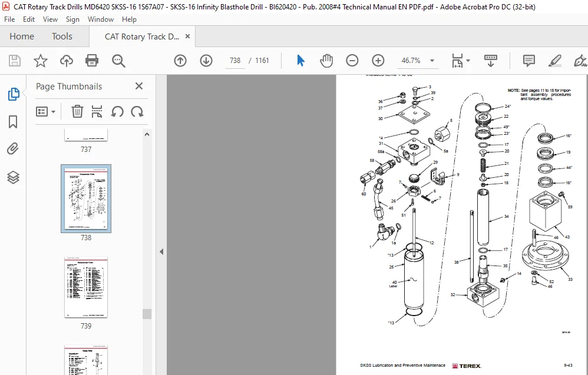Delete selected page trash icon
588x375 pixels.
pyautogui.click(x=77, y=111)
